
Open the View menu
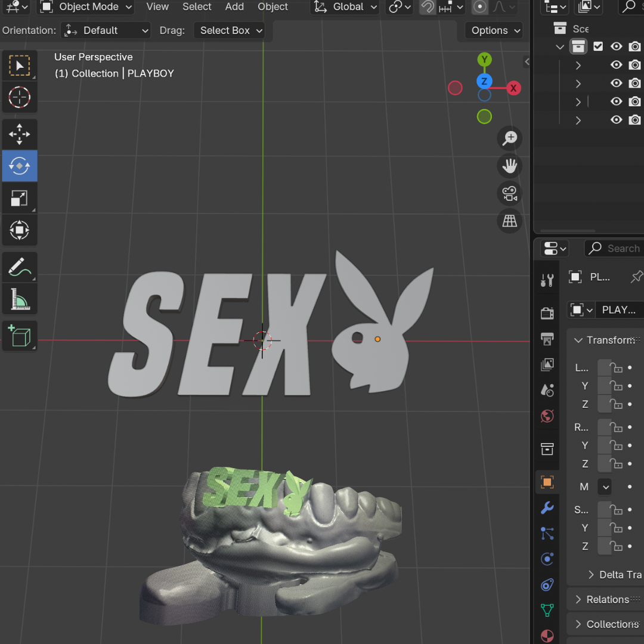[x=157, y=7]
